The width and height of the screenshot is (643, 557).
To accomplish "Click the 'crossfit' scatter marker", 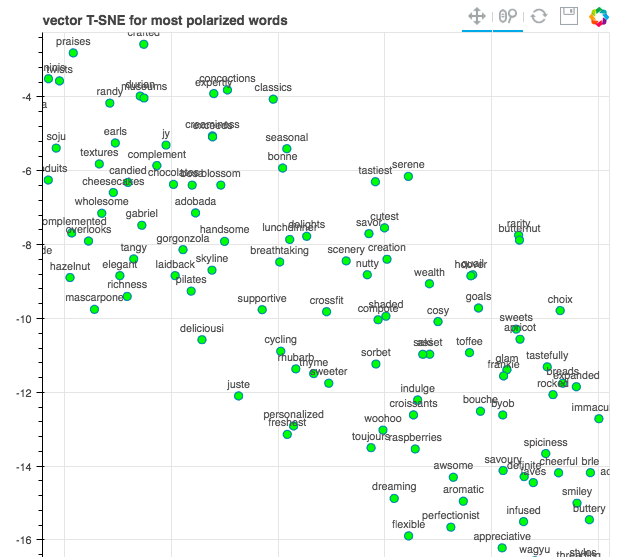I will (326, 312).
